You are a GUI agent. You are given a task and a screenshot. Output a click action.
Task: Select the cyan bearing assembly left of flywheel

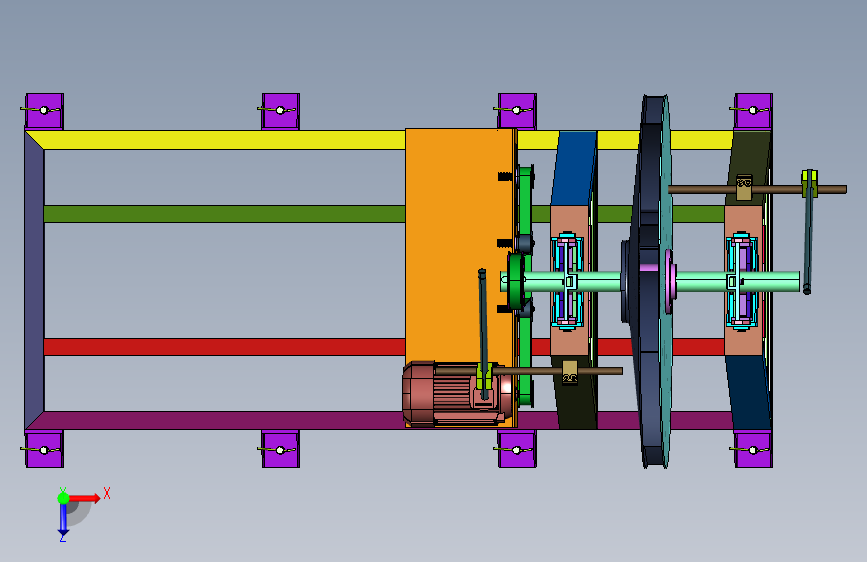(567, 281)
